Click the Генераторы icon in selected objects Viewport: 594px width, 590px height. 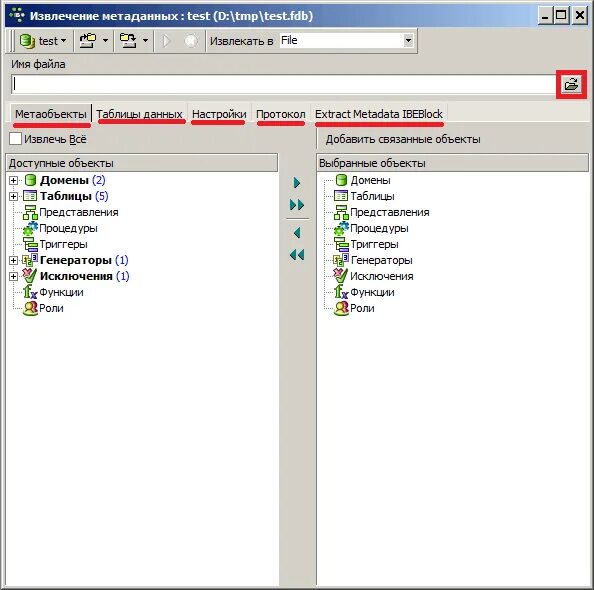341,260
